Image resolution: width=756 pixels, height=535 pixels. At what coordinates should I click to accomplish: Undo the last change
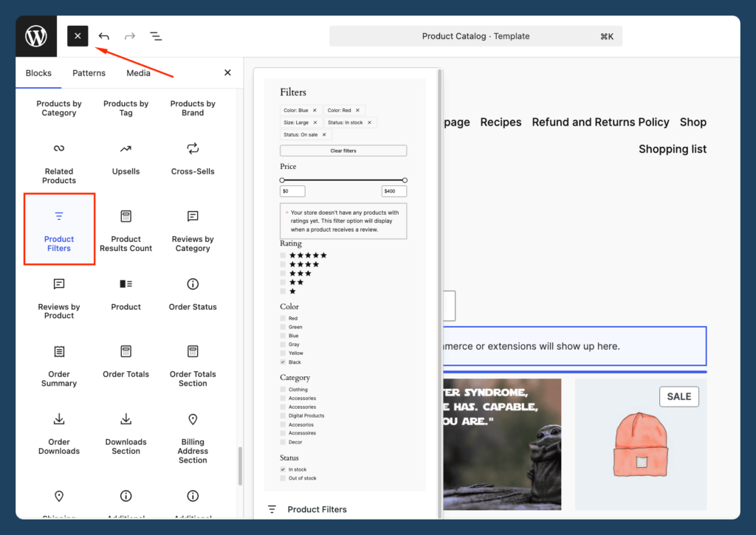coord(104,36)
